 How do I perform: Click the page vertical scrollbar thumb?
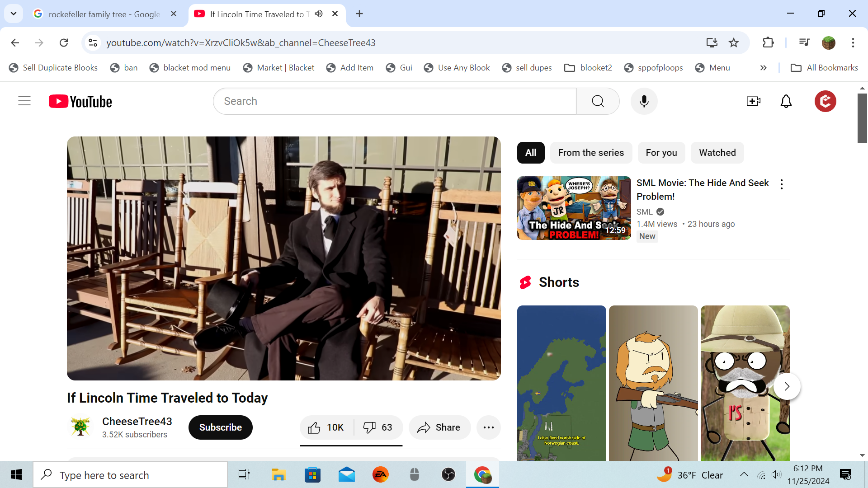pos(862,118)
